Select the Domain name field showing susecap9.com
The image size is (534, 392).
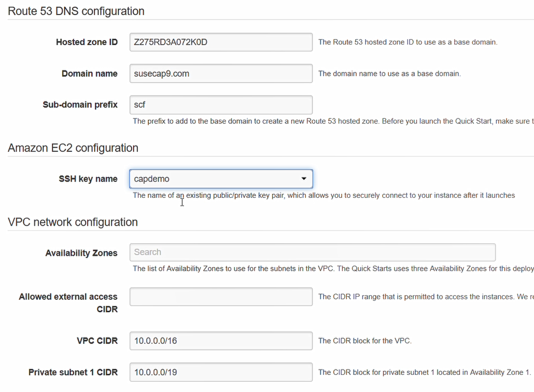(220, 73)
